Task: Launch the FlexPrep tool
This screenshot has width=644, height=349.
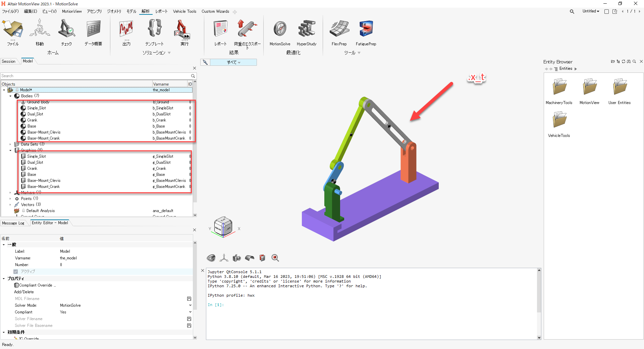Action: point(339,32)
